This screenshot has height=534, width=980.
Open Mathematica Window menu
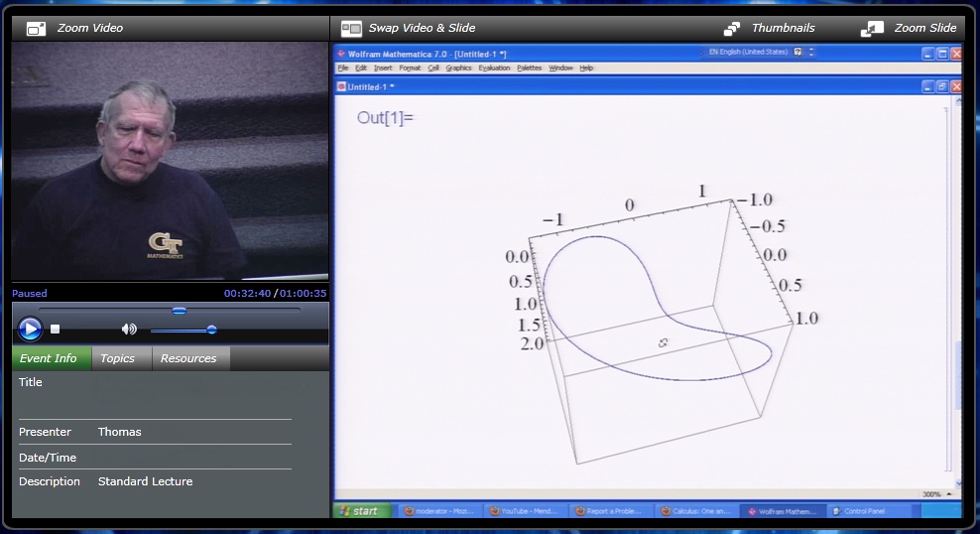pyautogui.click(x=560, y=67)
